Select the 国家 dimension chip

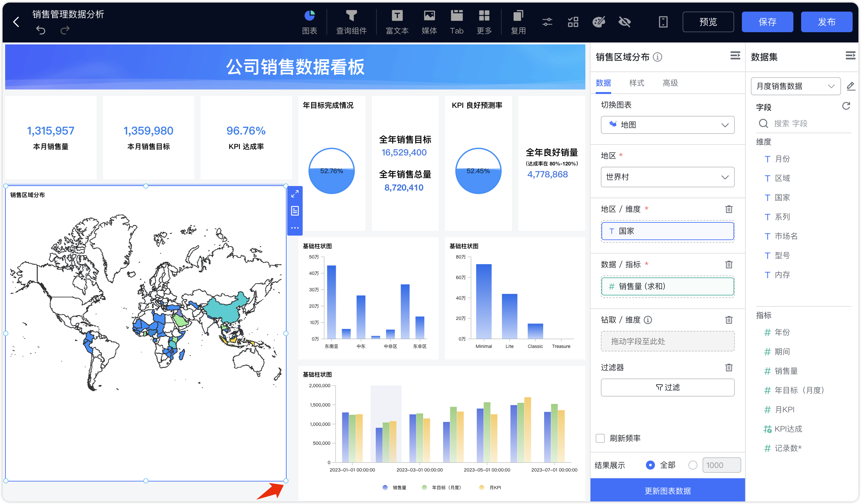[x=667, y=231]
